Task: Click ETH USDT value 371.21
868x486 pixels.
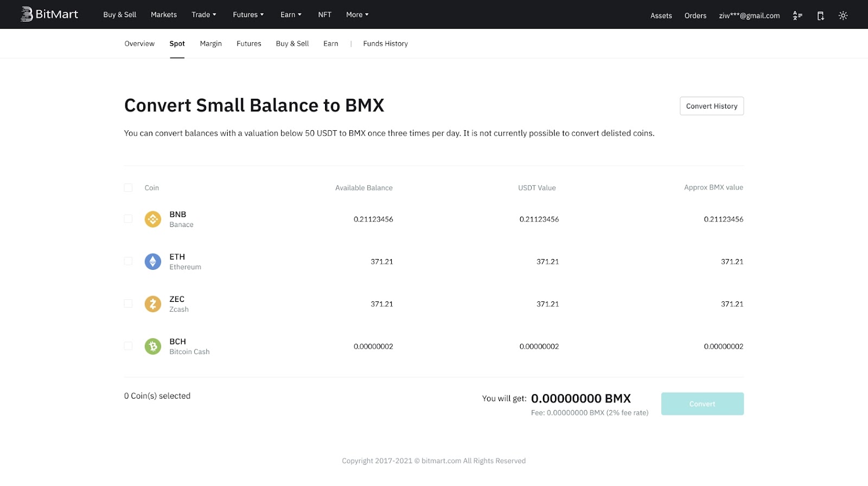Action: click(x=548, y=262)
